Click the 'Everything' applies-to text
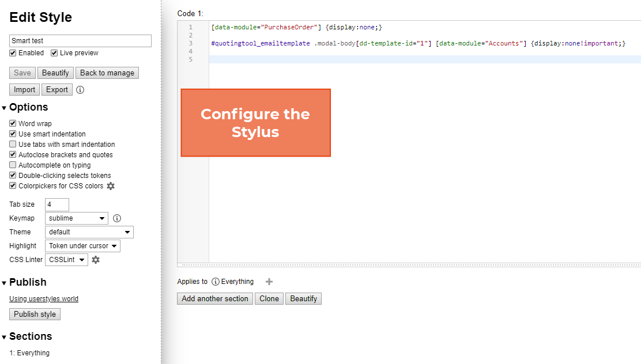 pyautogui.click(x=237, y=282)
